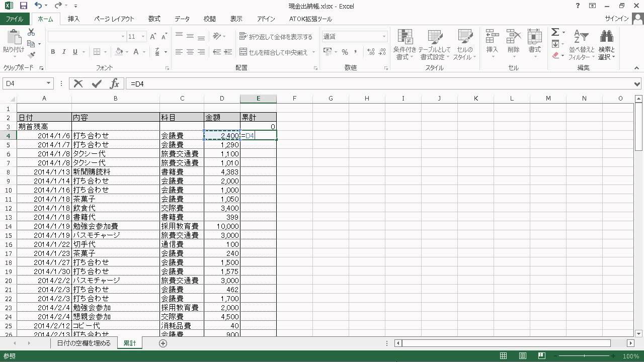The width and height of the screenshot is (644, 362).
Task: Click the accounting number format icon
Action: pyautogui.click(x=327, y=52)
